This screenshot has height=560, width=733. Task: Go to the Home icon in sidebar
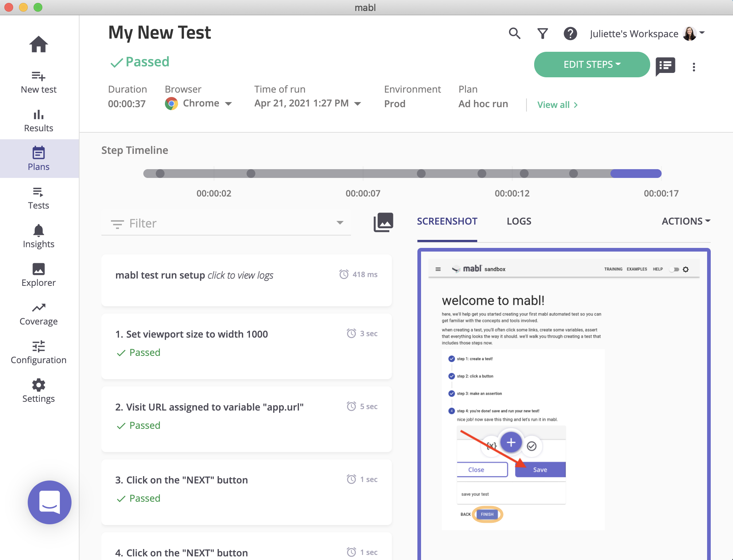[38, 44]
